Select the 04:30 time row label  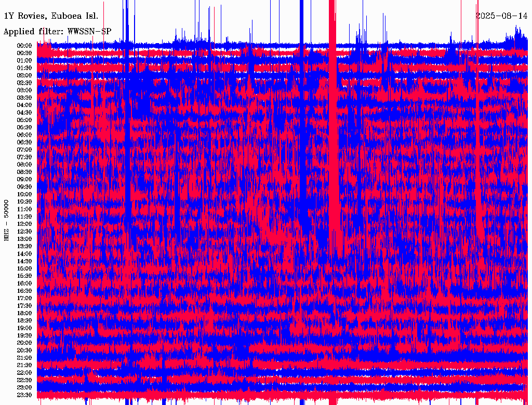tap(24, 113)
